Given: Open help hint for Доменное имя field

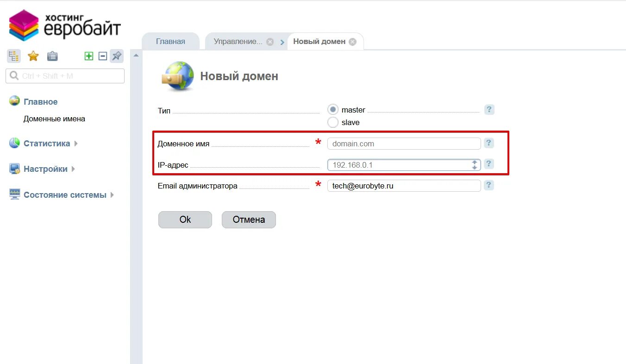Looking at the screenshot, I should 489,143.
